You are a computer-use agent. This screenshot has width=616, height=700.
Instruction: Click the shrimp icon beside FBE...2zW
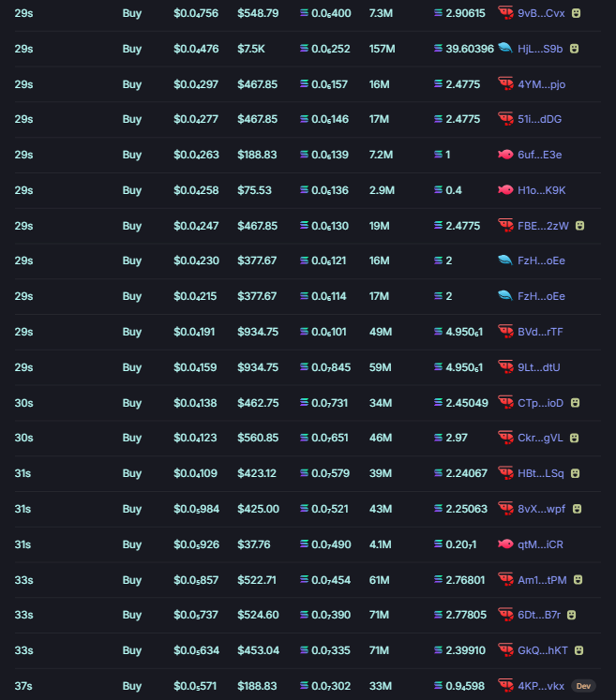tap(505, 226)
